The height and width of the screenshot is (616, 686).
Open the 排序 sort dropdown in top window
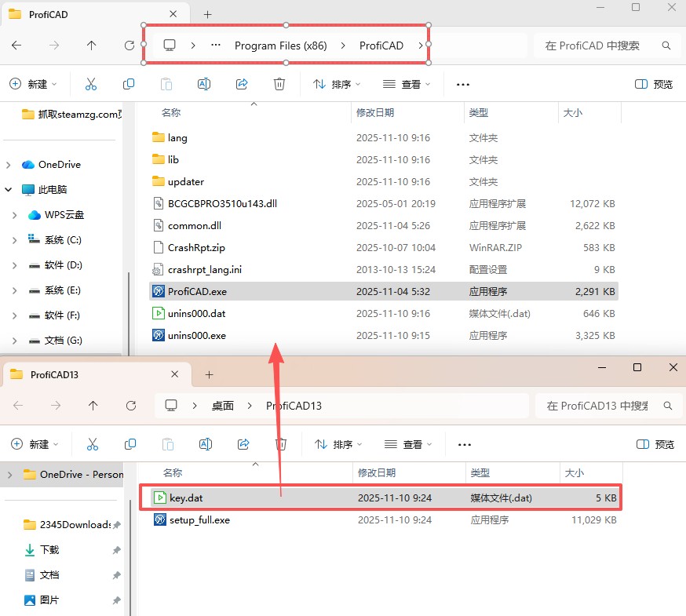tap(337, 84)
